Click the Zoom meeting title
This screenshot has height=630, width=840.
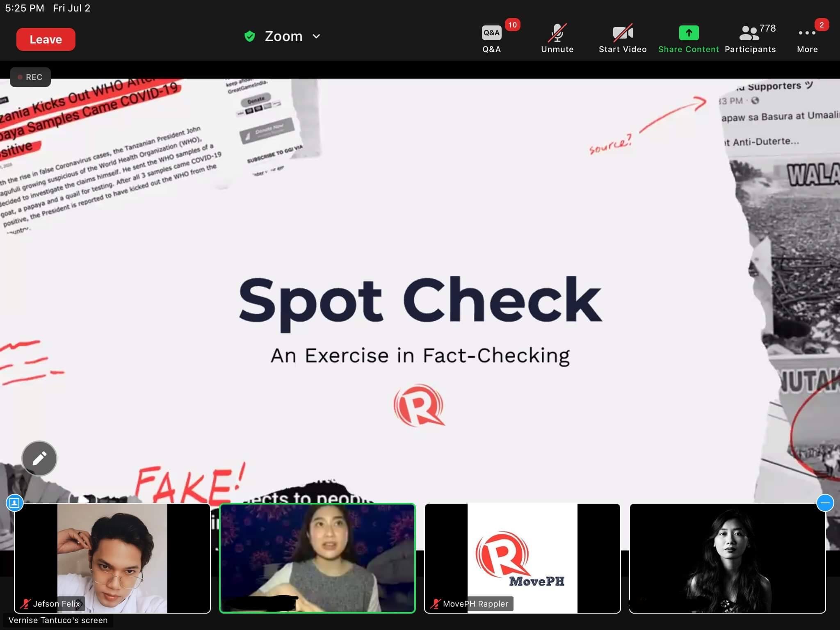[x=283, y=36]
